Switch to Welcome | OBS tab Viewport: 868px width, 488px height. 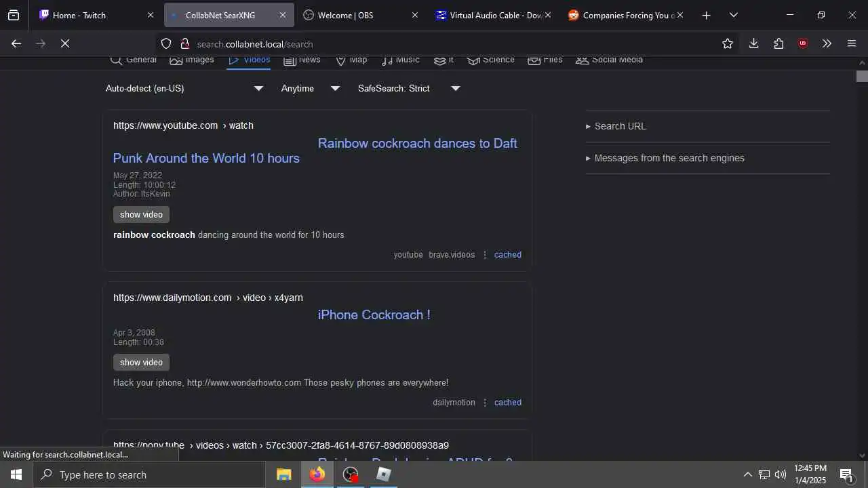(x=360, y=15)
